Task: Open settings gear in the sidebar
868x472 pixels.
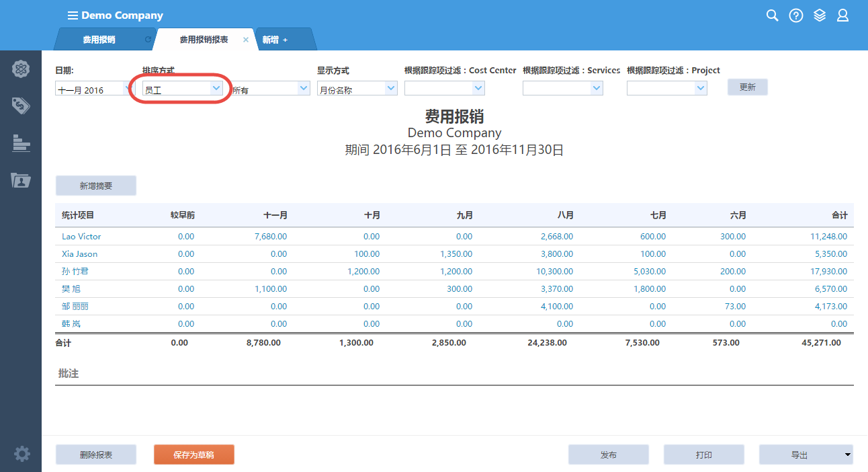Action: pos(21,454)
